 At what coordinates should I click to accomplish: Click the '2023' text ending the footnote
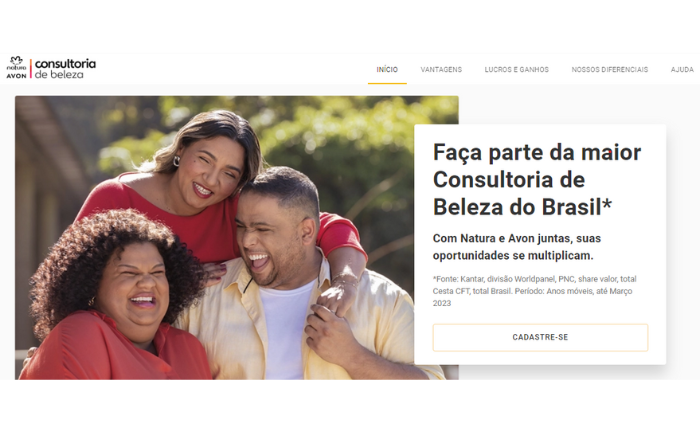442,303
